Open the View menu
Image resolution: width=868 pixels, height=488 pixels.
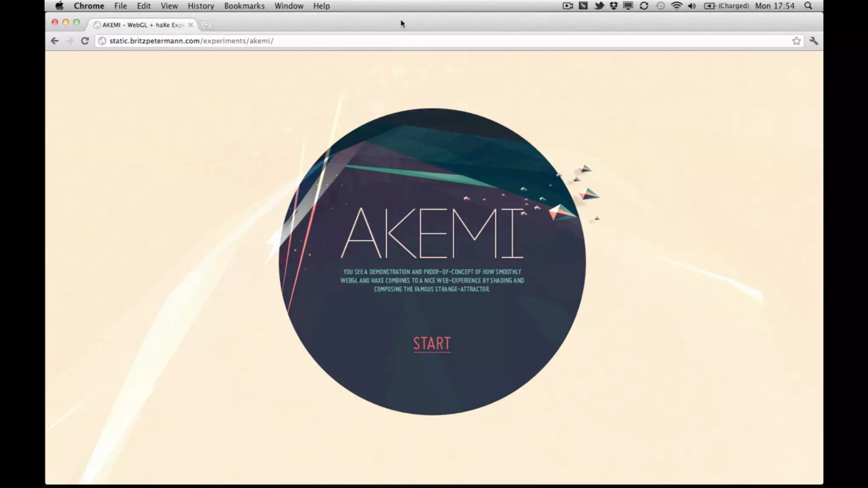[x=169, y=6]
